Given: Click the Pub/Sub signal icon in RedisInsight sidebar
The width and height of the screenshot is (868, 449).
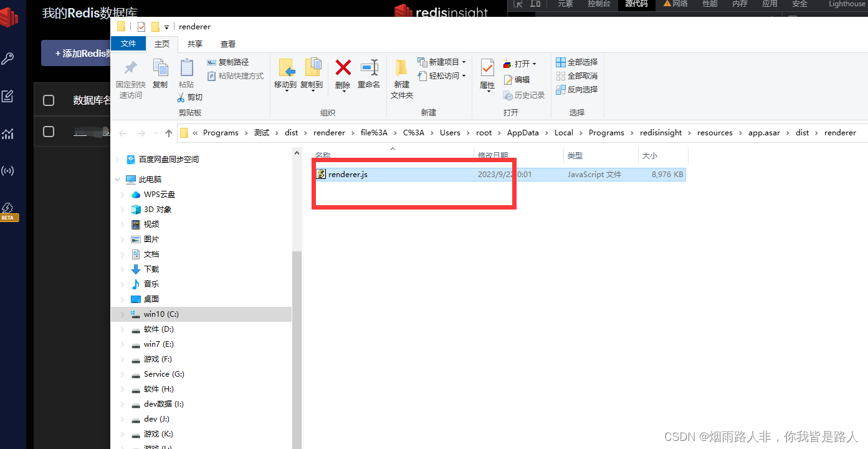Looking at the screenshot, I should [x=7, y=171].
